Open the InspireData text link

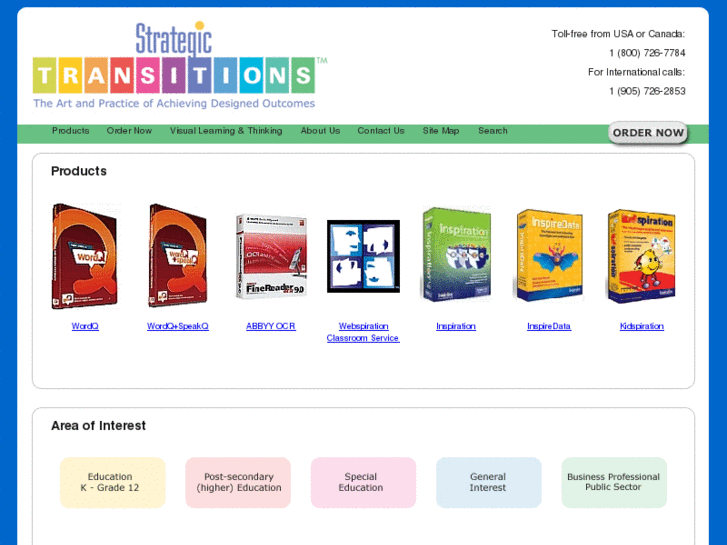549,326
